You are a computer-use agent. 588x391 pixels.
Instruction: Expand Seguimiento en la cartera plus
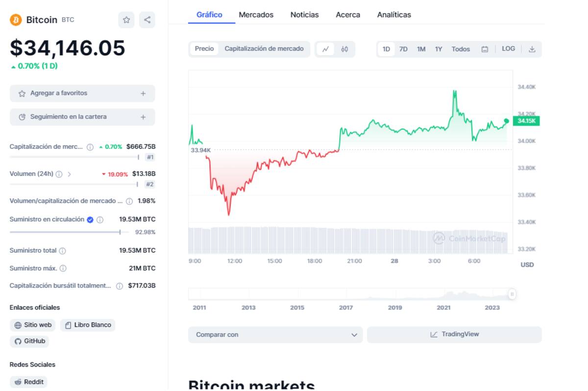click(143, 117)
